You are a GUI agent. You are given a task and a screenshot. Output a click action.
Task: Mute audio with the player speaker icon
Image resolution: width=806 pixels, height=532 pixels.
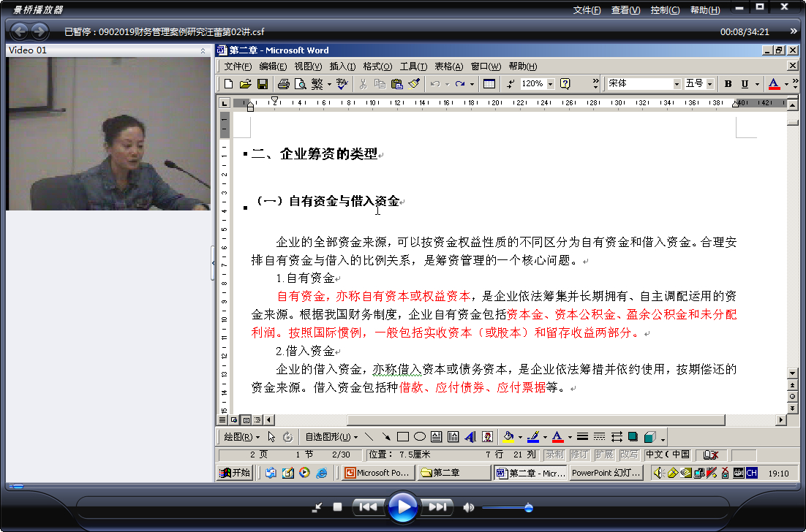coord(468,507)
